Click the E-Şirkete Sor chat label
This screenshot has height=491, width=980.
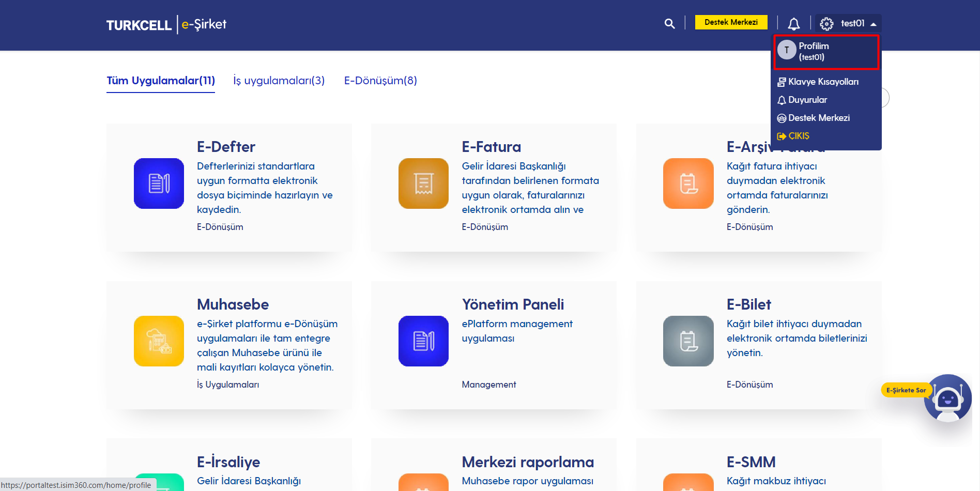tap(906, 390)
